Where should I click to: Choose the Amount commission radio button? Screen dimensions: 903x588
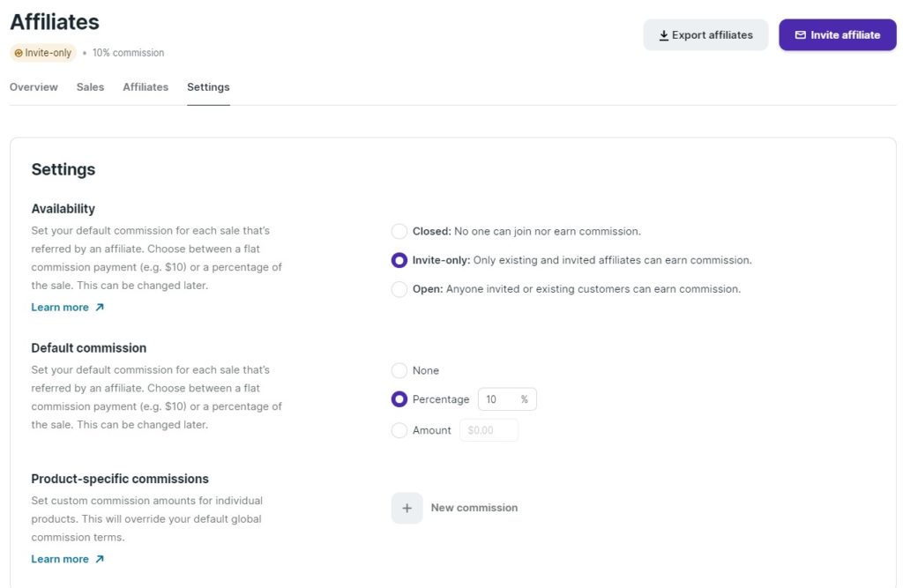coord(399,430)
